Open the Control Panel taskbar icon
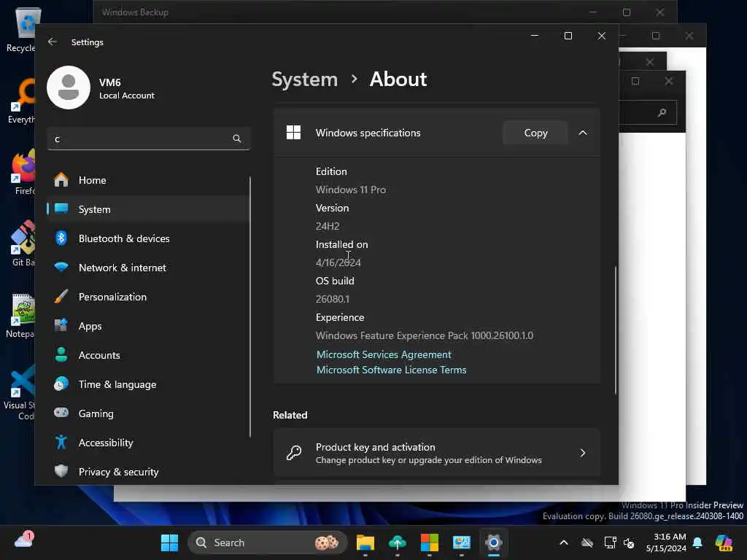The height and width of the screenshot is (560, 747). [461, 542]
